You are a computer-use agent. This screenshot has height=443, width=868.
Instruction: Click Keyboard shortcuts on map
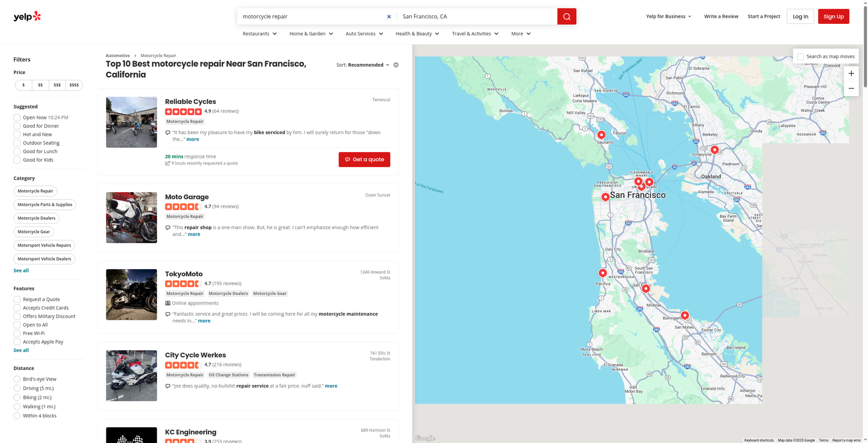(759, 440)
